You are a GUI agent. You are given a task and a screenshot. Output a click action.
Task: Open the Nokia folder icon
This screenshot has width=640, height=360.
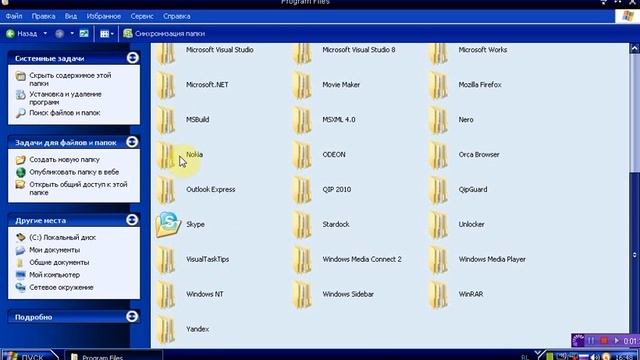166,155
